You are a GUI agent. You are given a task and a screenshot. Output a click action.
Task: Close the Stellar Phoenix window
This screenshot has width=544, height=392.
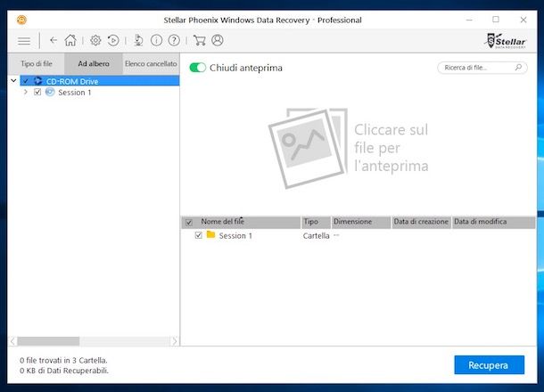(x=523, y=20)
